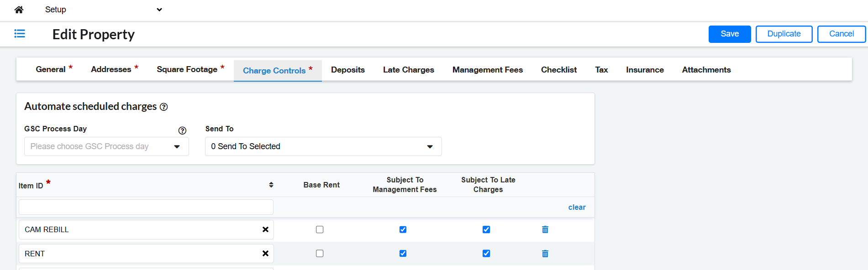Image resolution: width=868 pixels, height=270 pixels.
Task: Toggle Base Rent for RENT
Action: click(x=320, y=254)
